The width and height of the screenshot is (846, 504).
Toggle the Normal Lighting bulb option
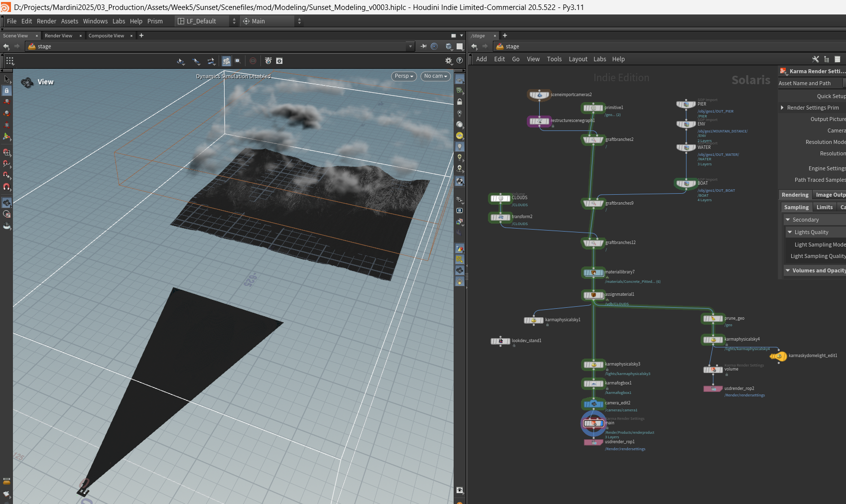click(x=460, y=157)
